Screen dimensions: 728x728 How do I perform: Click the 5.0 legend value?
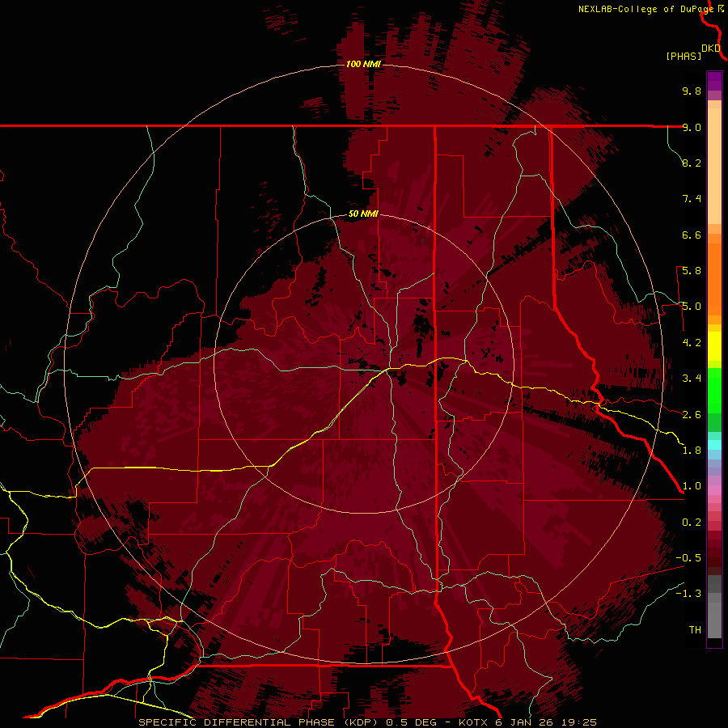pos(692,307)
